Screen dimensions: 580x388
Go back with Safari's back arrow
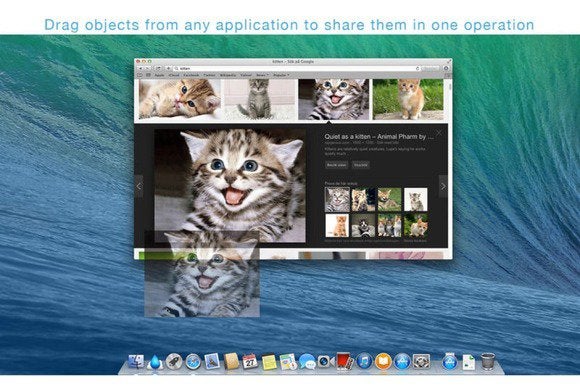click(140, 68)
